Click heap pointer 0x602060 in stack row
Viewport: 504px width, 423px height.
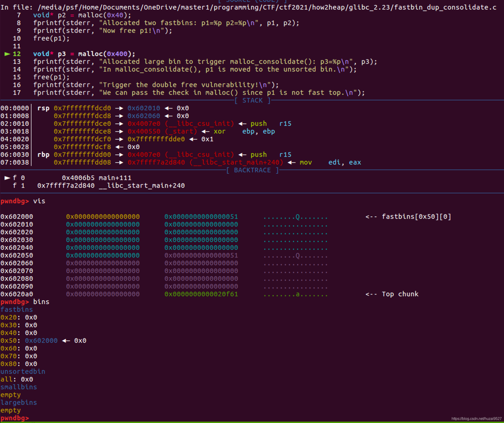(144, 116)
